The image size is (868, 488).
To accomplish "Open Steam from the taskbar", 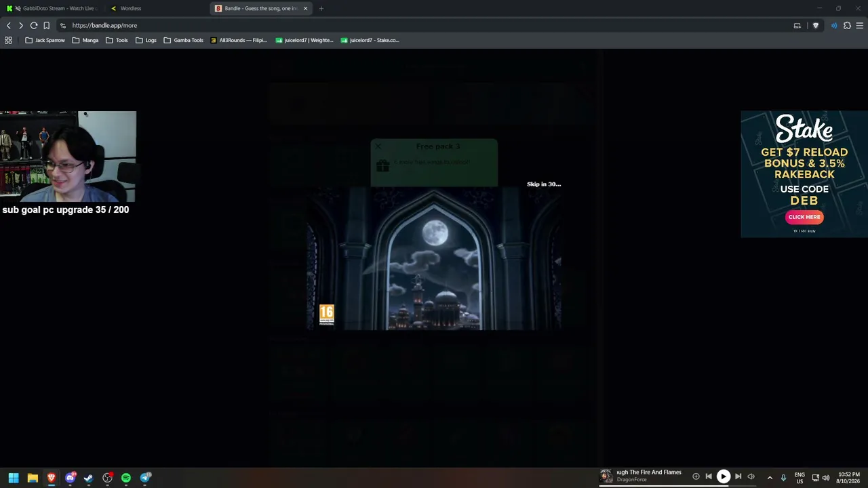I will pyautogui.click(x=88, y=478).
